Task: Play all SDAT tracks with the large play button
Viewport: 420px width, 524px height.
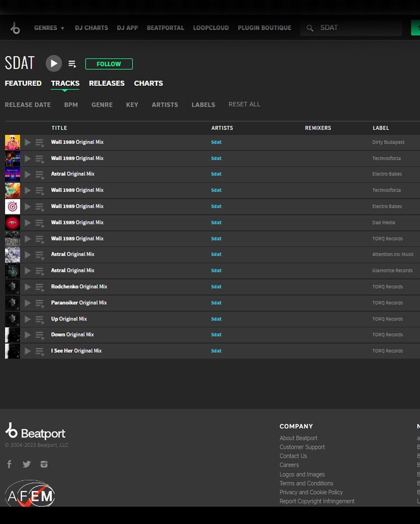Action: [x=54, y=63]
